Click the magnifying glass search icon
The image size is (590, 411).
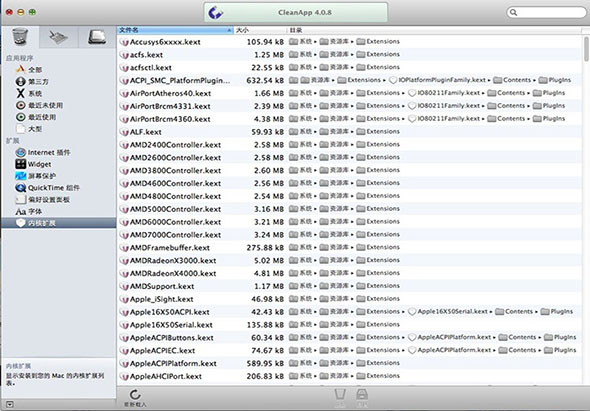(x=514, y=12)
